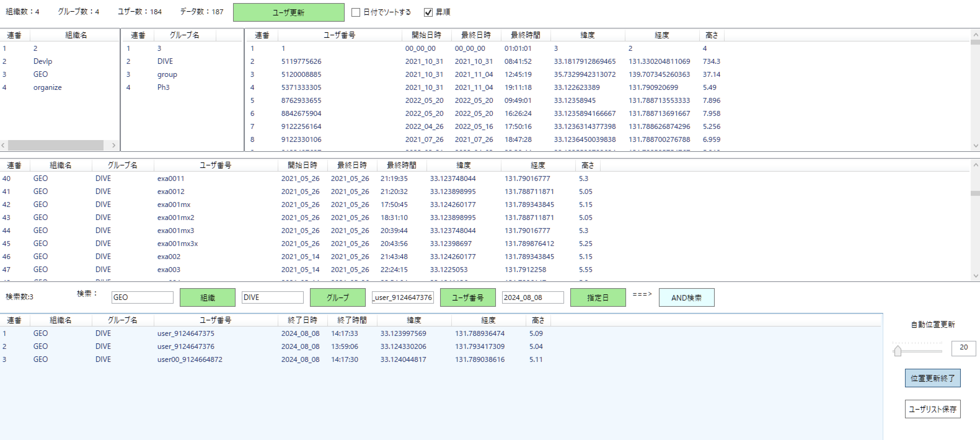Image resolution: width=980 pixels, height=440 pixels.
Task: Click the 自動位置更新 slider thumb
Action: click(898, 351)
